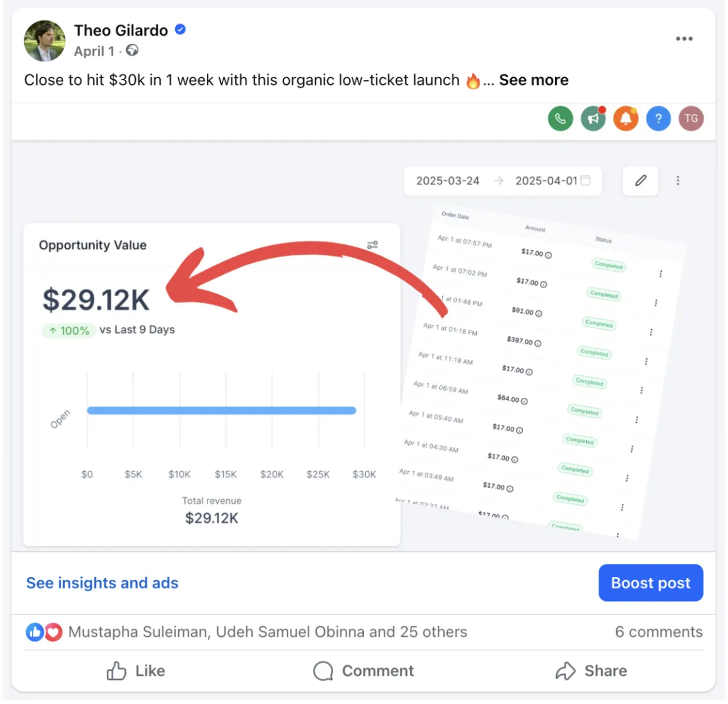Click the blue Open revenue bar

pyautogui.click(x=221, y=411)
